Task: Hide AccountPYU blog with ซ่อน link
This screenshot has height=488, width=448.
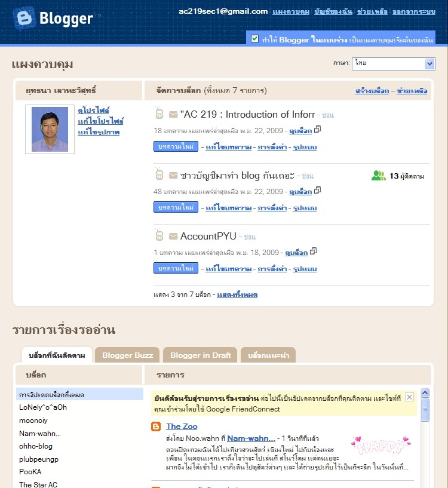Action: pos(250,237)
